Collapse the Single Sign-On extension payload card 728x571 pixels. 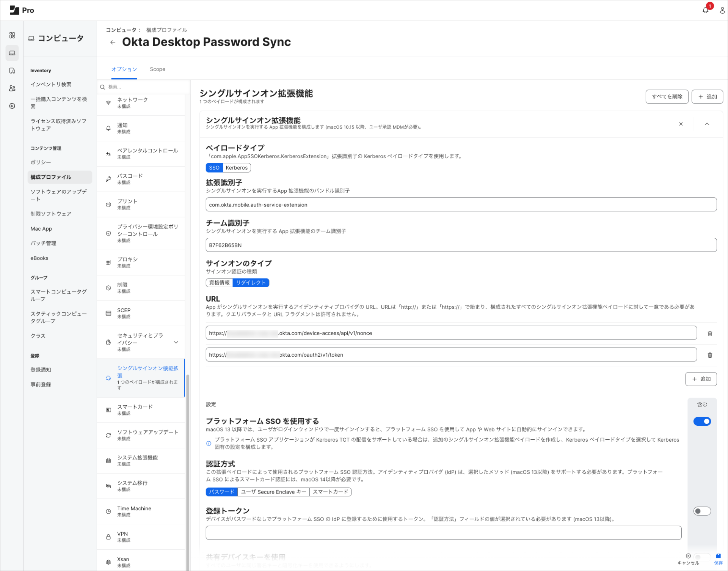pyautogui.click(x=707, y=124)
